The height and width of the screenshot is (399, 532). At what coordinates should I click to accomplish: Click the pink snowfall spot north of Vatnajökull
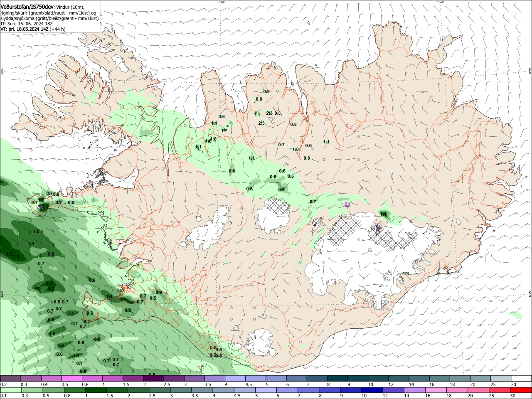(x=347, y=204)
